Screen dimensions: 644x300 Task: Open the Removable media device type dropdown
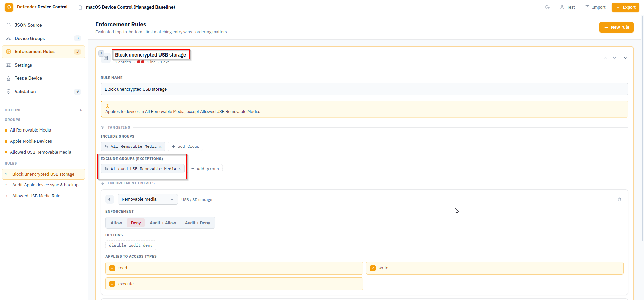tap(148, 199)
